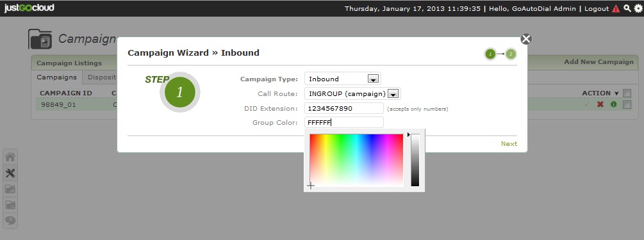Open the help question sidebar icon
The image size is (644, 240).
click(10, 221)
